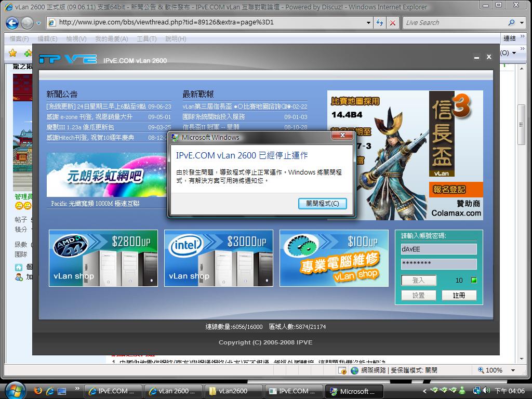The image size is (532, 399).
Task: Click the refresh icon beside address bar
Action: click(380, 23)
